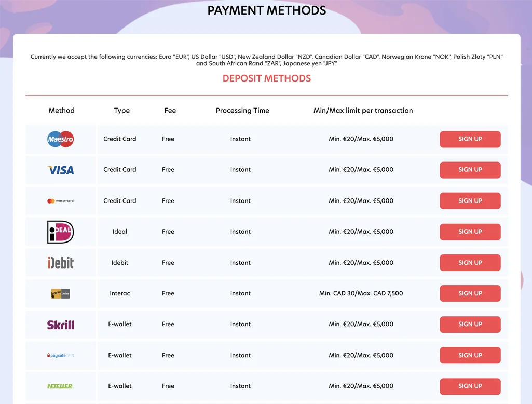The image size is (532, 404).
Task: Click the Maestro limit 'Min. €20/Max. €5,000'
Action: 361,139
